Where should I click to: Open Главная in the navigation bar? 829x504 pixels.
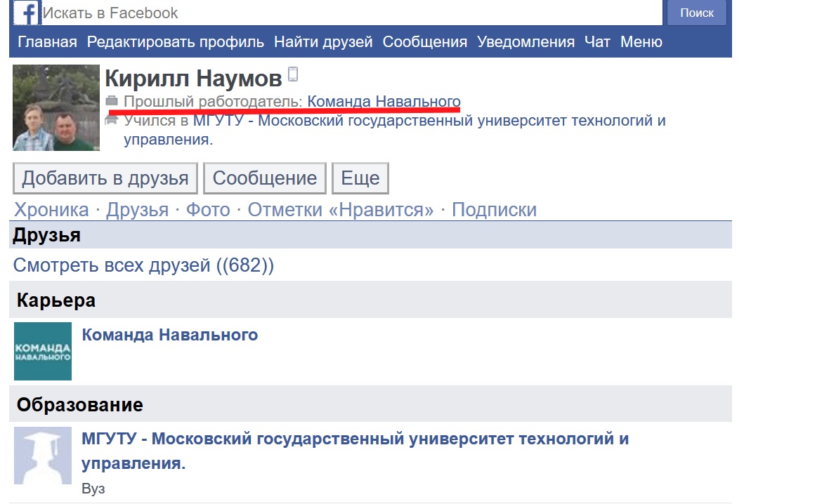coord(47,42)
